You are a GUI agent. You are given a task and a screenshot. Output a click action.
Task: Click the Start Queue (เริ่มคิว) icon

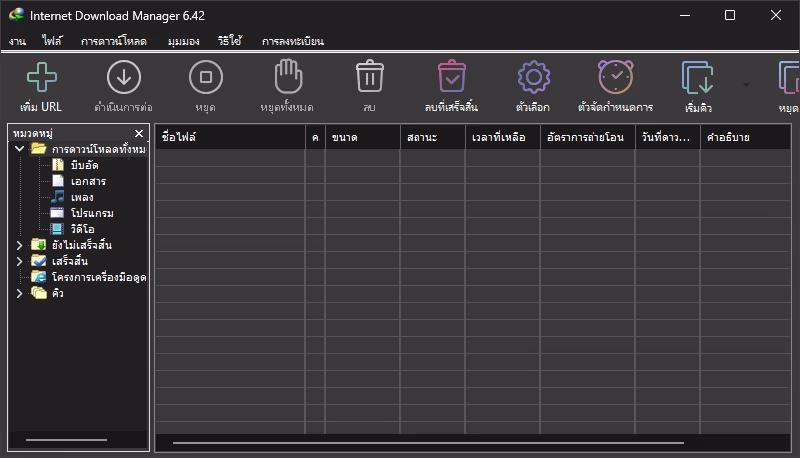click(x=697, y=77)
